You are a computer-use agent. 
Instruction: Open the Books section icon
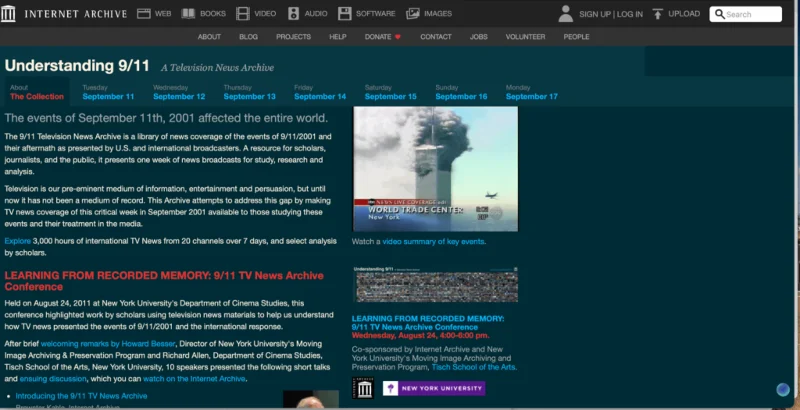[x=188, y=14]
